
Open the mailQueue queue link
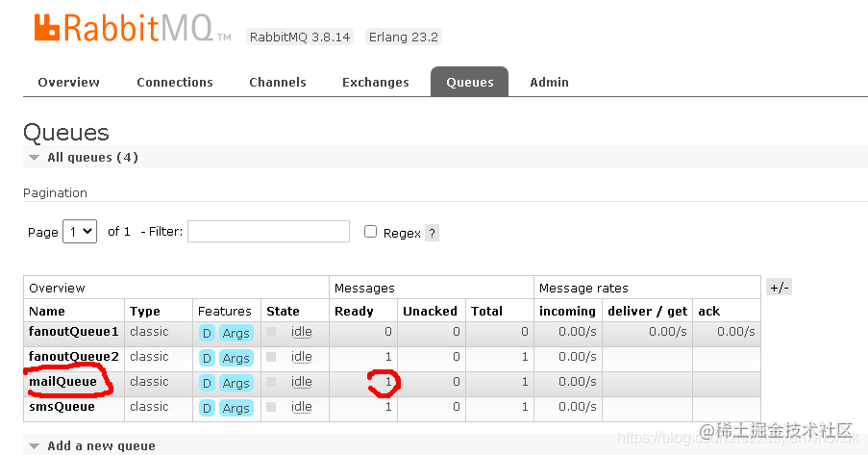click(62, 381)
